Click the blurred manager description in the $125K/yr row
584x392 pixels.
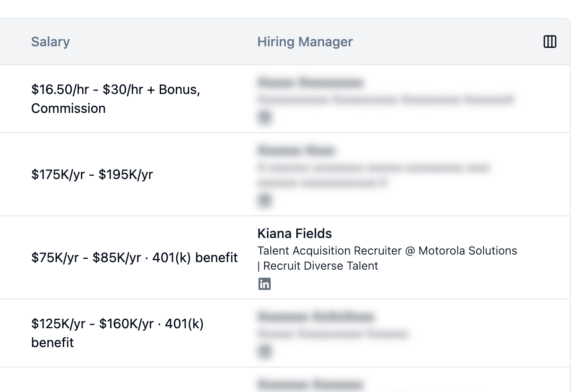pos(332,334)
